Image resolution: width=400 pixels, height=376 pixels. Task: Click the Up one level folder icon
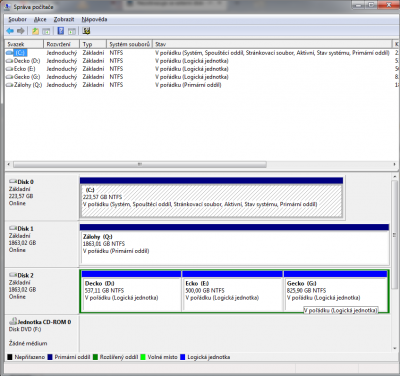35,31
